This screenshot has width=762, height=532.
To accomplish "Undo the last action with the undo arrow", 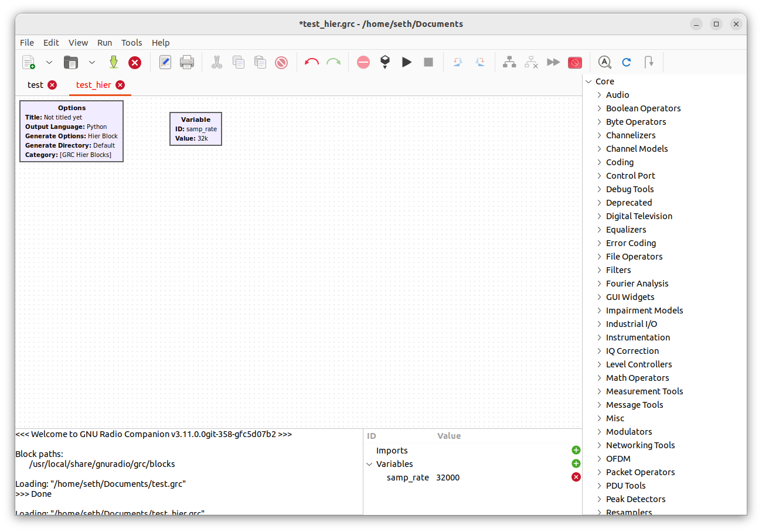I will (311, 62).
